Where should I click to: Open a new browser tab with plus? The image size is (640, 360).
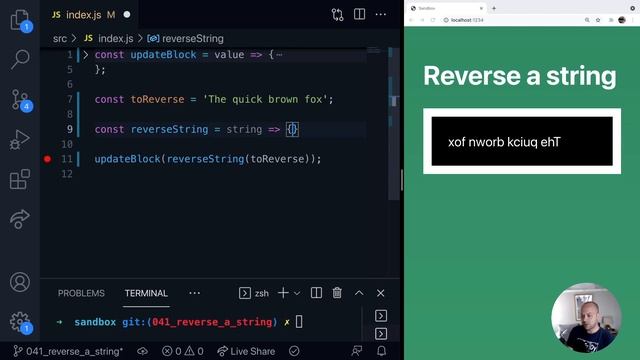(x=494, y=8)
